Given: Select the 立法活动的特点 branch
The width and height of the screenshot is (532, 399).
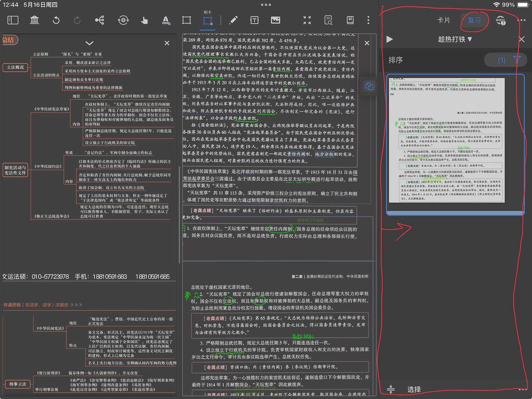Looking at the screenshot, I should click(x=47, y=75).
